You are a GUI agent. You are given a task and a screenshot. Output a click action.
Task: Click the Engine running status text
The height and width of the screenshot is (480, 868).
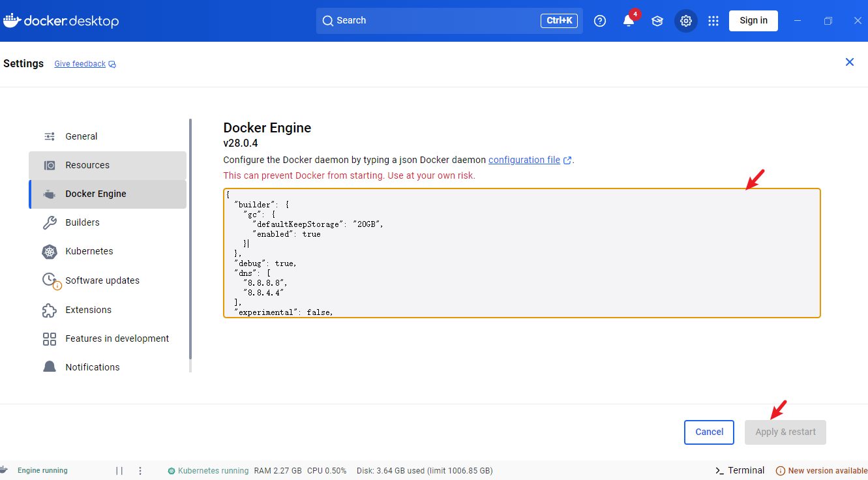pyautogui.click(x=42, y=470)
